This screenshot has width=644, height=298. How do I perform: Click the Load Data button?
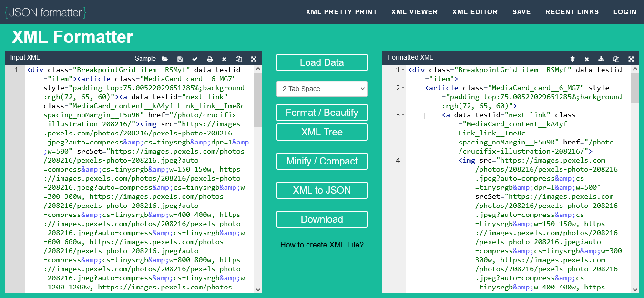322,62
